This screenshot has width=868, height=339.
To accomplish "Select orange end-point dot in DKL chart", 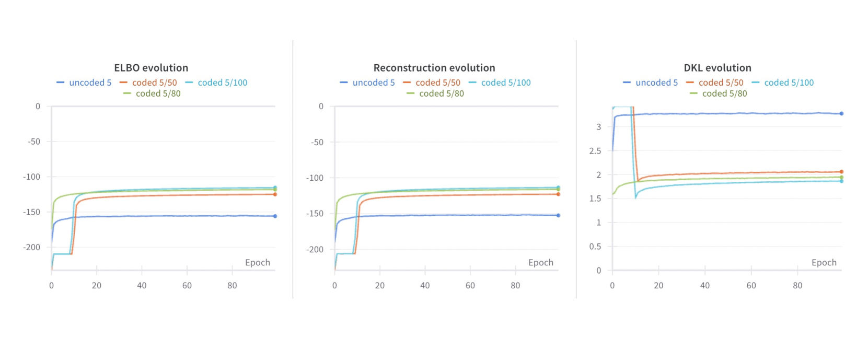I will 841,171.
